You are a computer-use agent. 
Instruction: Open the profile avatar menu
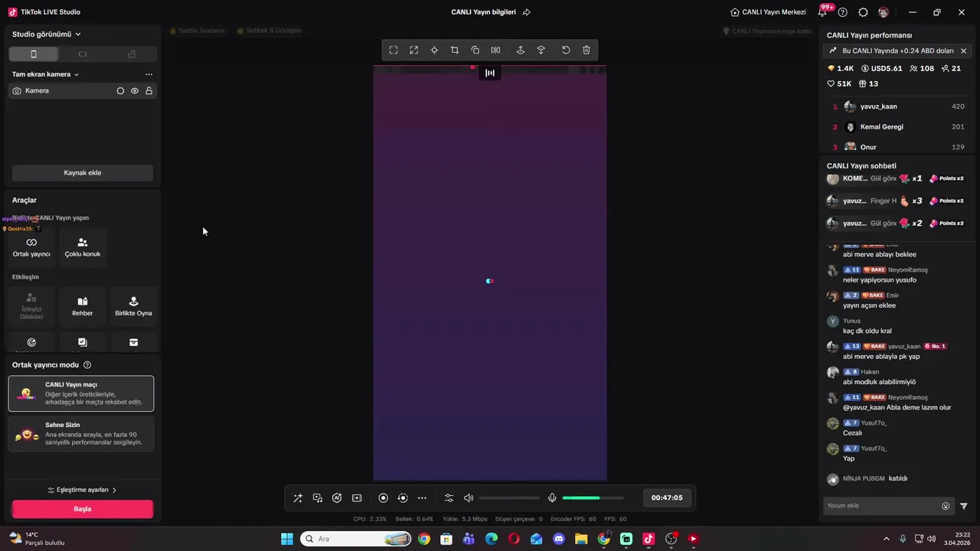(x=884, y=12)
